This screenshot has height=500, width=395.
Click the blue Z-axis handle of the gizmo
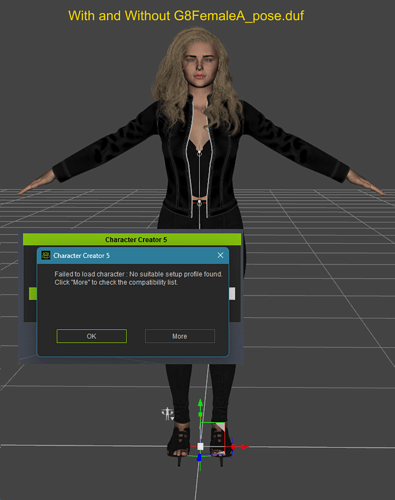(199, 458)
